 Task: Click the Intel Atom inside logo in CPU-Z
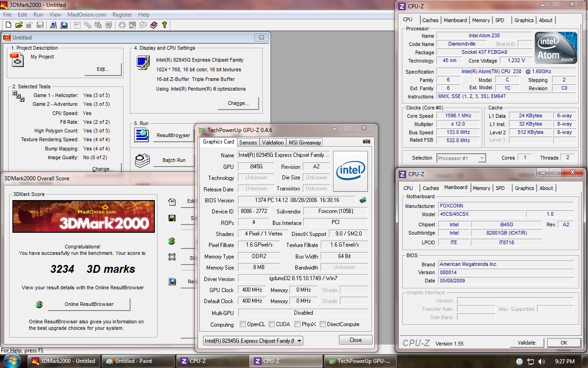(555, 48)
